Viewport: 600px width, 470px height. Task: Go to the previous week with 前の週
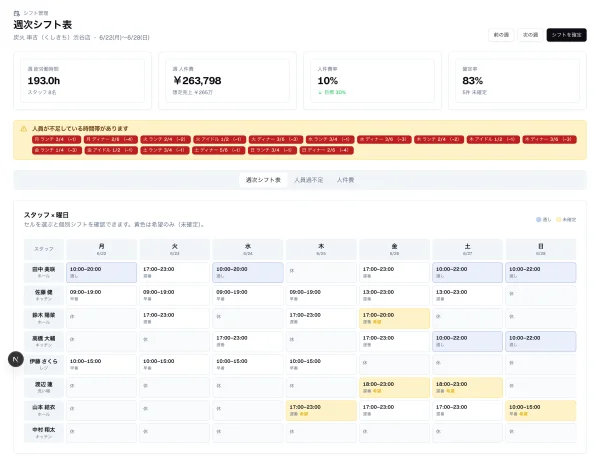click(x=501, y=35)
